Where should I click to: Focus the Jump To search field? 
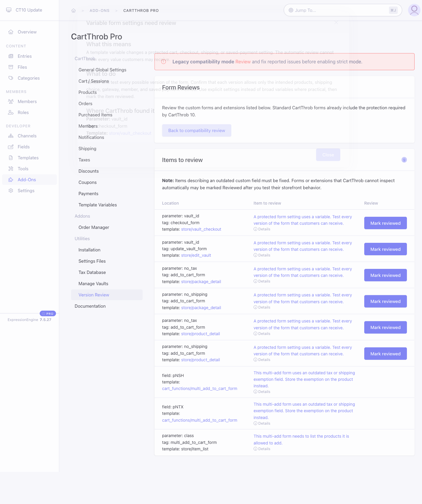(343, 10)
